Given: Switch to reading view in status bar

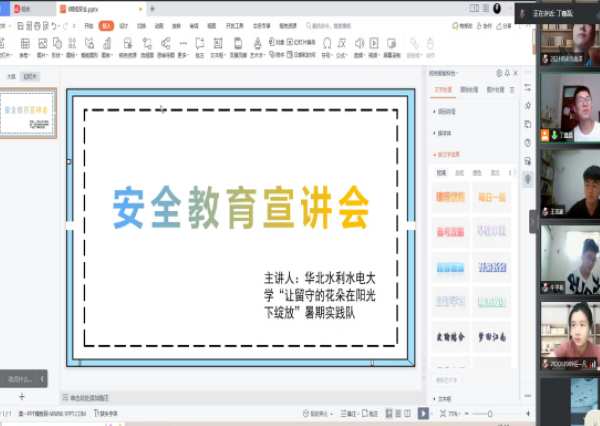Looking at the screenshot, I should coord(408,413).
